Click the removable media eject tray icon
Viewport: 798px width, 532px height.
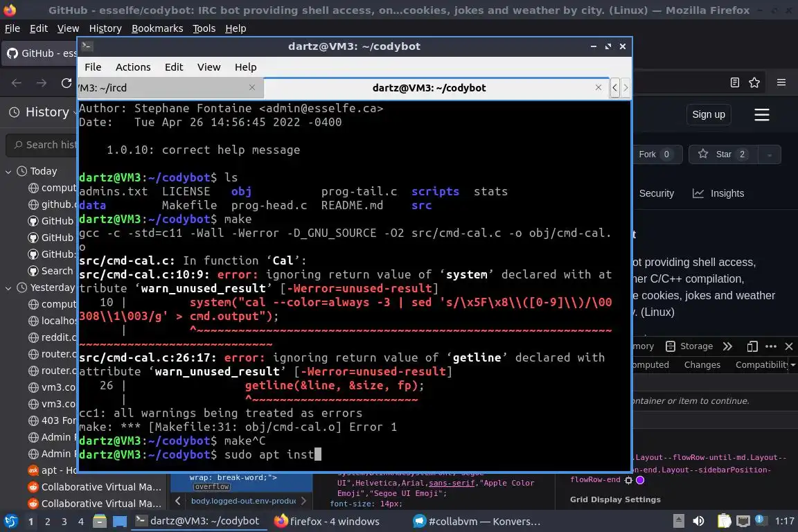click(678, 522)
